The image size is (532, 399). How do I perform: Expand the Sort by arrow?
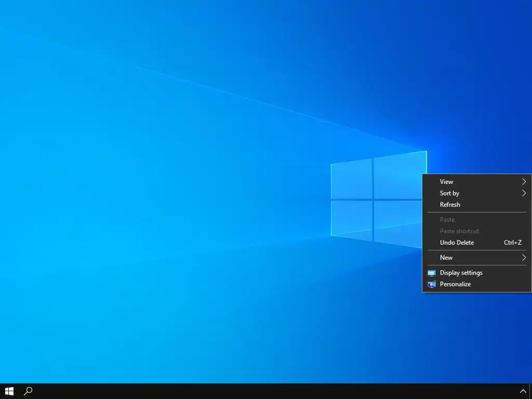pyautogui.click(x=524, y=193)
